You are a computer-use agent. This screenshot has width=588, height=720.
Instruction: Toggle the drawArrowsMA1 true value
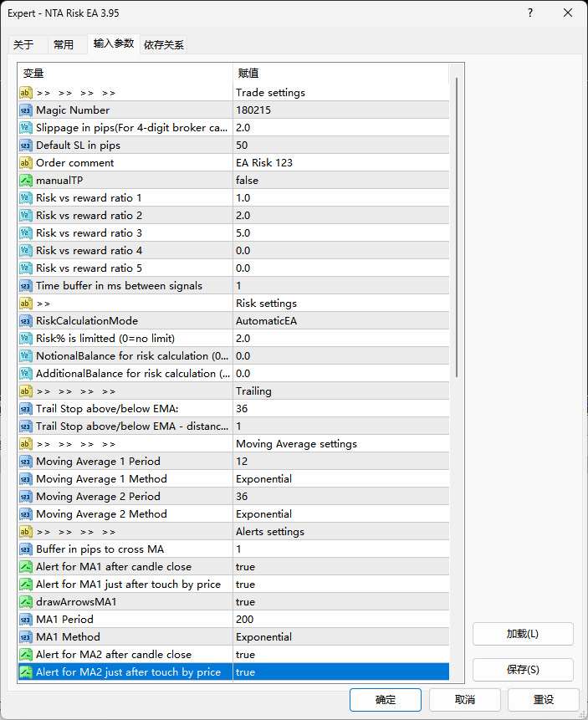[341, 602]
